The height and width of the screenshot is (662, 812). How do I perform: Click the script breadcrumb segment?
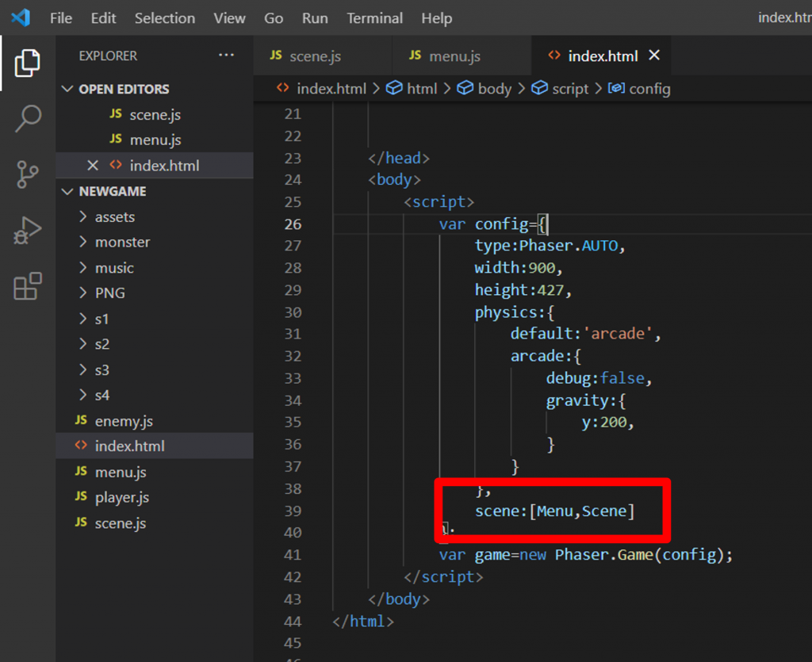click(x=570, y=89)
